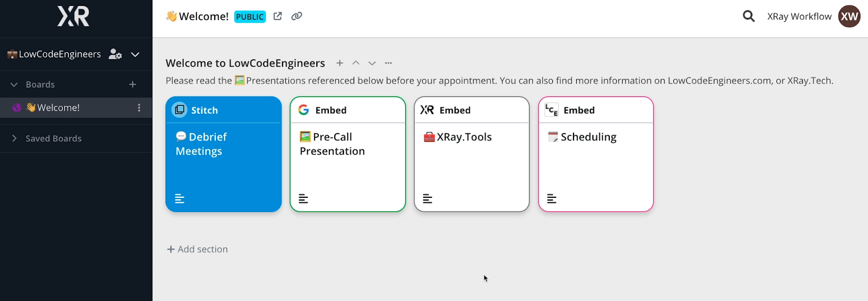The image size is (868, 301).
Task: Collapse the Boards section
Action: coord(14,85)
